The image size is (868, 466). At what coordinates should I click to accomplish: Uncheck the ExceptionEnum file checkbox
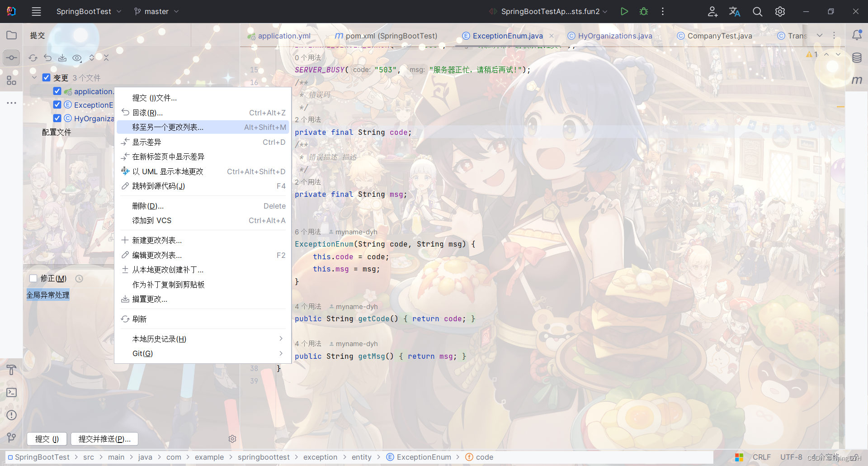point(57,105)
